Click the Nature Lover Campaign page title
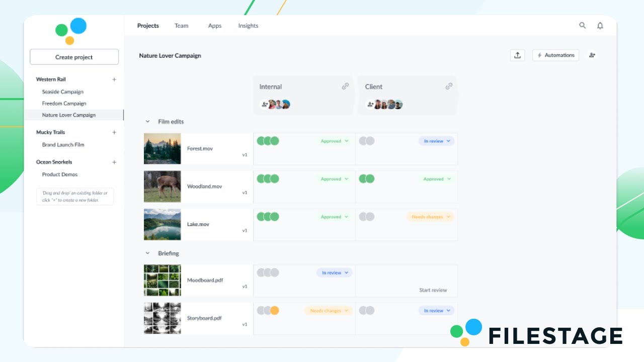The height and width of the screenshot is (362, 644). click(170, 55)
